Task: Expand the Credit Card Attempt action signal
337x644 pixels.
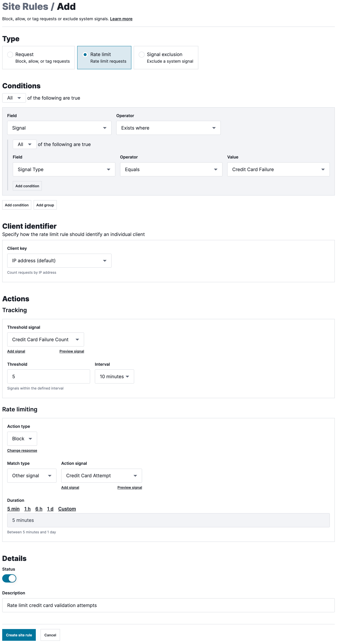Action: click(101, 476)
